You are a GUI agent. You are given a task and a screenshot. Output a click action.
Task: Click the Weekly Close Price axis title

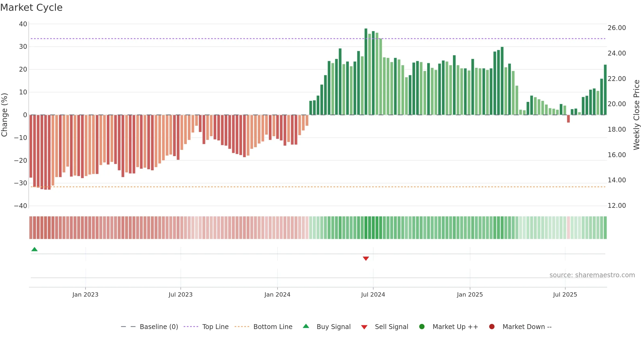(636, 115)
